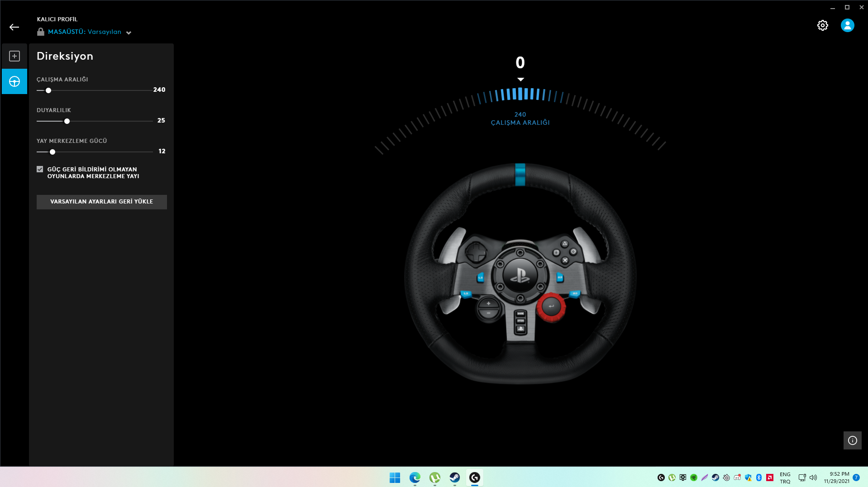Click the ÇALIŞMA ARALIĞI slider handle
Image resolution: width=868 pixels, height=487 pixels.
point(48,90)
